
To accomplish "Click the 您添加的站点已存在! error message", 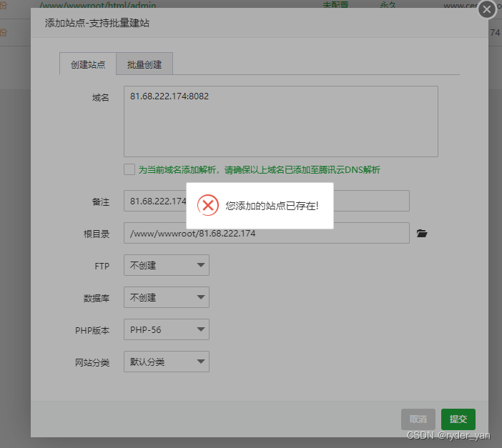I will [272, 206].
